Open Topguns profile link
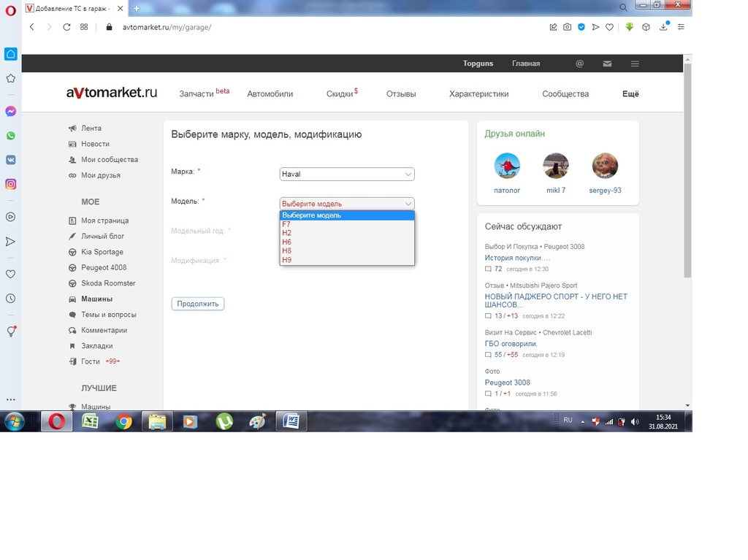Image resolution: width=748 pixels, height=560 pixels. [478, 64]
